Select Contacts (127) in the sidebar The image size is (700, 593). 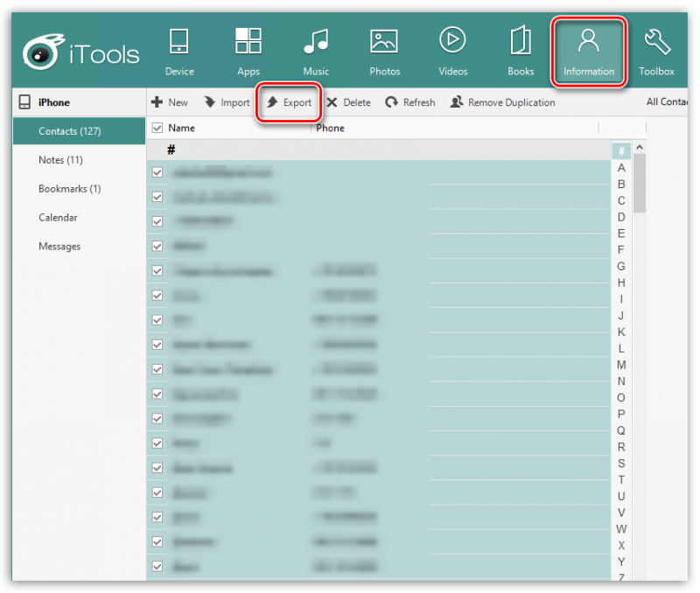pos(79,130)
